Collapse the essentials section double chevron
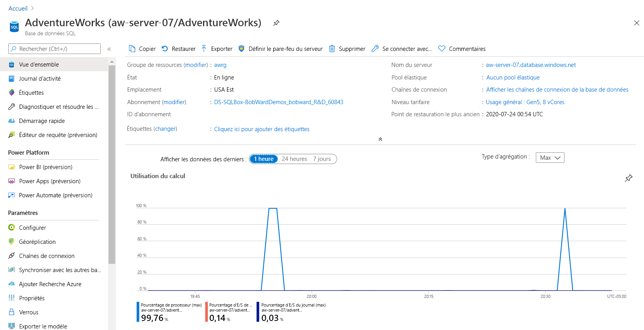644x330 pixels. [380, 139]
